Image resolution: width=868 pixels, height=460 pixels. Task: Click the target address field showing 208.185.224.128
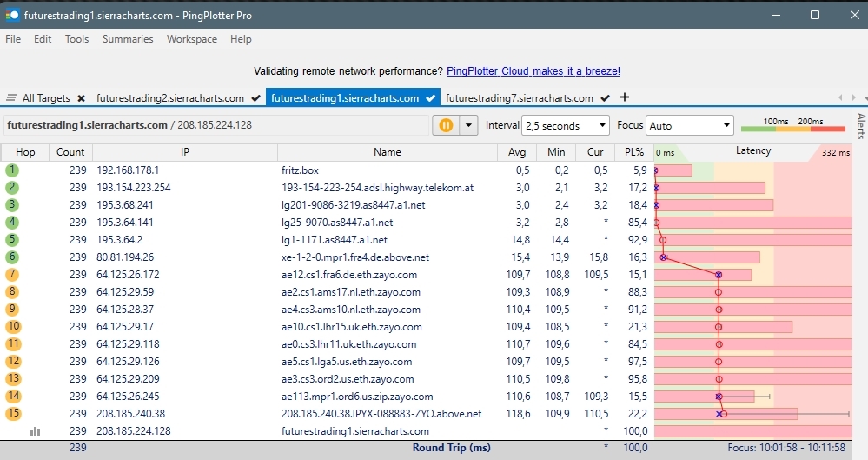coord(216,125)
